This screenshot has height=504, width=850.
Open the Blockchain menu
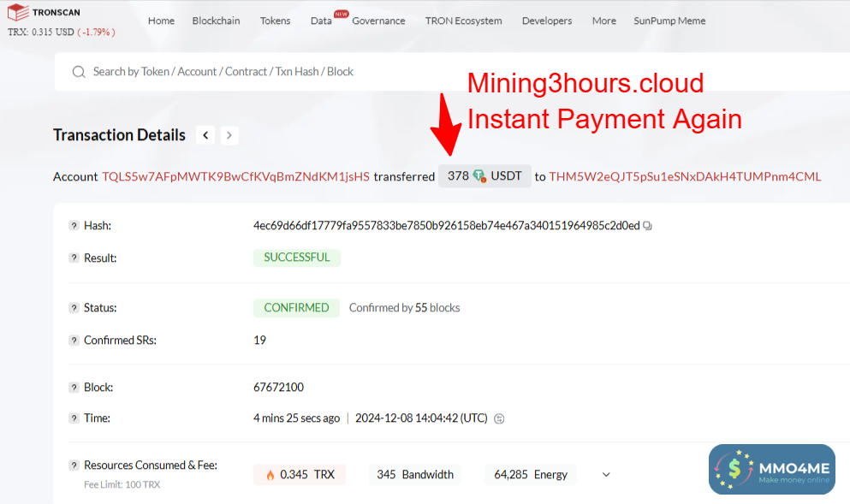tap(216, 21)
